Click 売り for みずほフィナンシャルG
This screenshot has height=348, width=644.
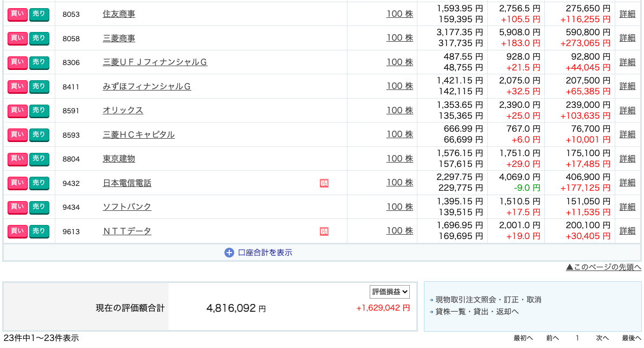pos(39,86)
